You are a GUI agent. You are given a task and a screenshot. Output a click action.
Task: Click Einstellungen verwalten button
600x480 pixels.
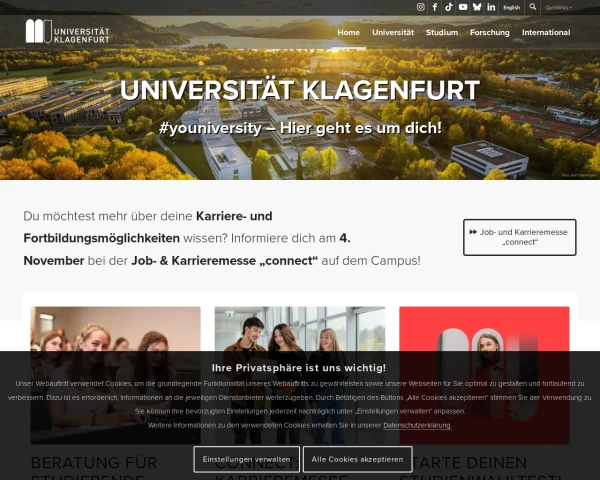click(246, 459)
